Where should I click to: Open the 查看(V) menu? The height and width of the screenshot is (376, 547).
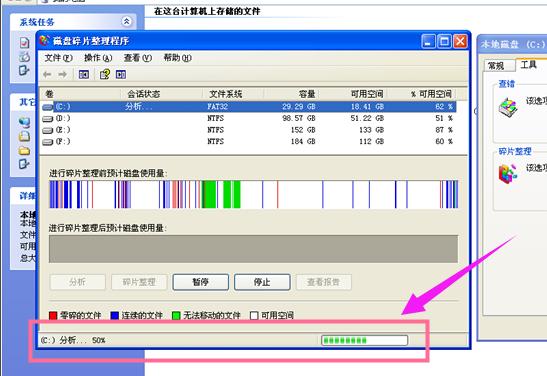[x=138, y=58]
